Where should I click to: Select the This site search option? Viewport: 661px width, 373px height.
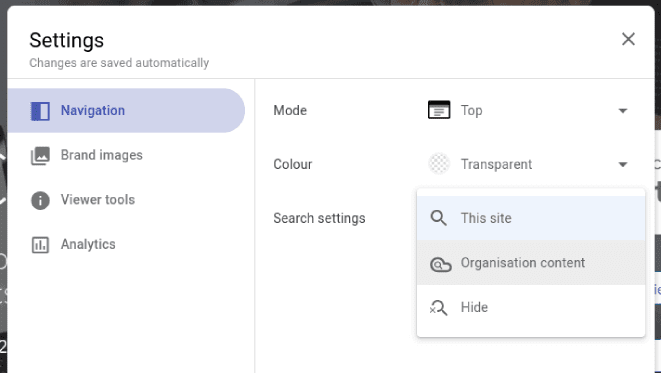(x=531, y=218)
